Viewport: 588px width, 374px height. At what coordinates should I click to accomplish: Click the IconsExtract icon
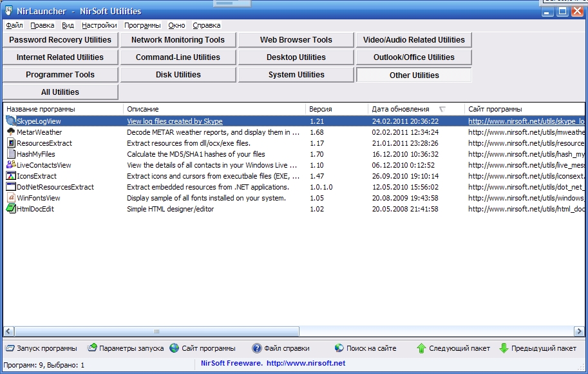(x=11, y=176)
